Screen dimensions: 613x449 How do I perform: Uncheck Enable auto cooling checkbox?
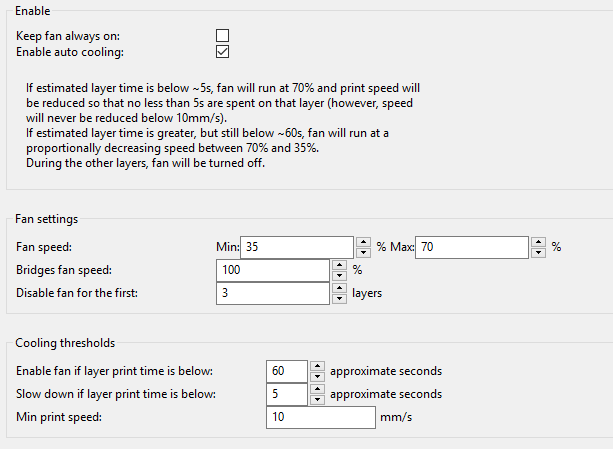tap(222, 52)
